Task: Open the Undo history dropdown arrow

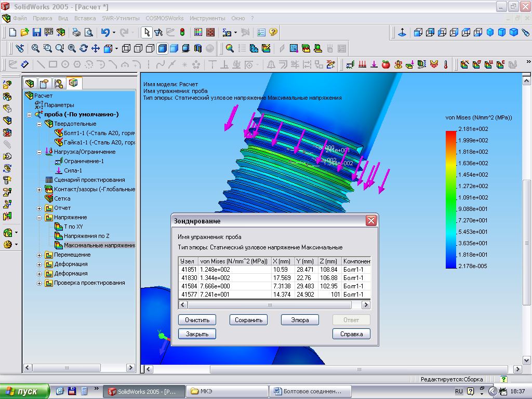Action: (114, 33)
